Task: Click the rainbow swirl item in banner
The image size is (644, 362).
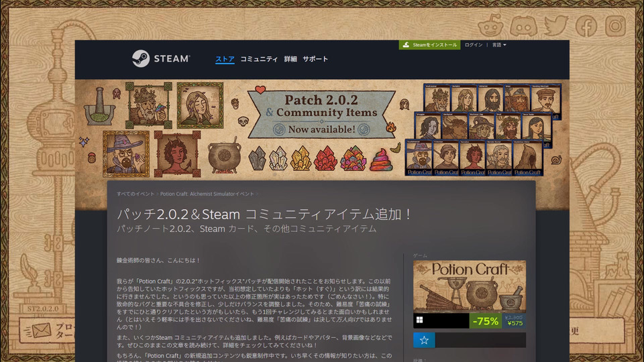Action: point(381,160)
